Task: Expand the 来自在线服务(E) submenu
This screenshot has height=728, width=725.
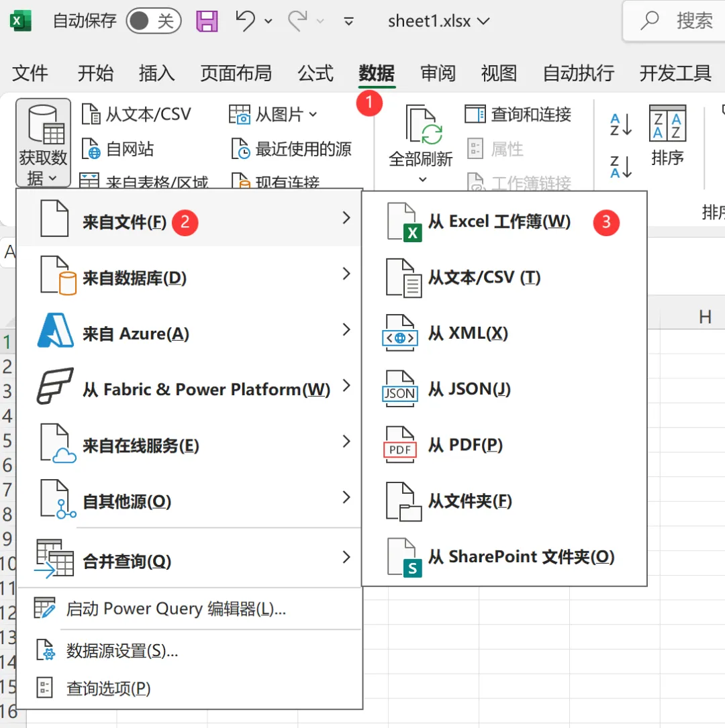Action: (x=189, y=442)
